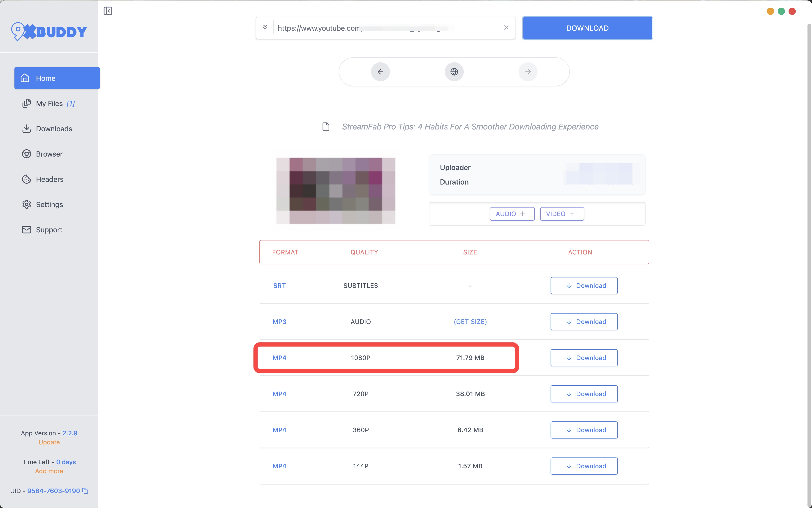Click into the YouTube URL input field

(385, 28)
